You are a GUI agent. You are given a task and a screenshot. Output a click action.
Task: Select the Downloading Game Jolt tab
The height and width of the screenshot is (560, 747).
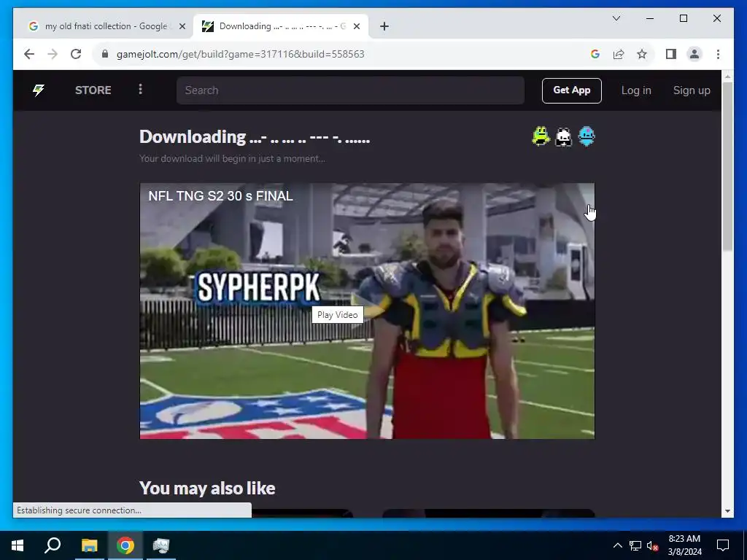click(x=281, y=26)
